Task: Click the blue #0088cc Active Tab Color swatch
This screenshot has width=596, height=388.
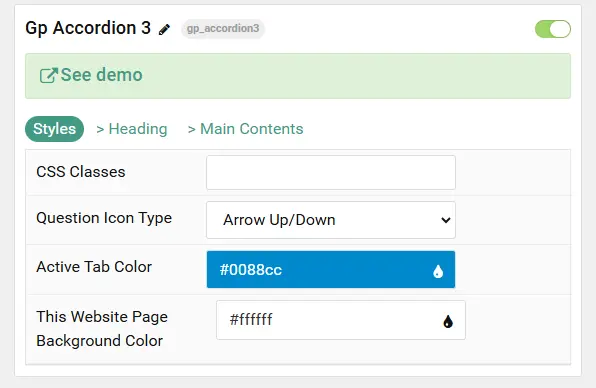Action: pos(331,269)
